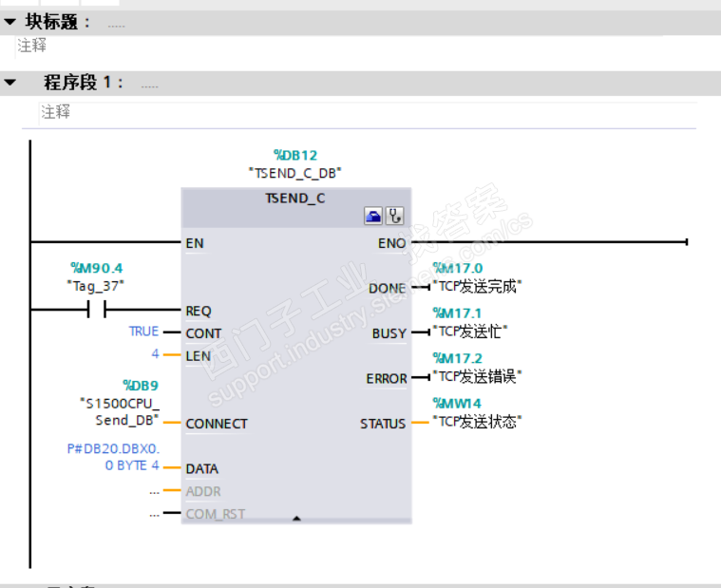This screenshot has height=588, width=721.
Task: Select the %DB12 instance address
Action: (x=295, y=156)
